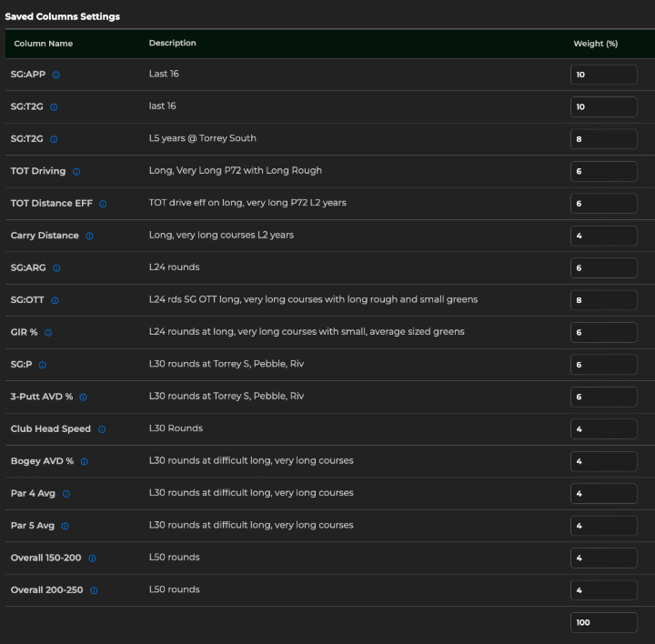
Task: Edit the GIR % weight value
Action: point(604,332)
